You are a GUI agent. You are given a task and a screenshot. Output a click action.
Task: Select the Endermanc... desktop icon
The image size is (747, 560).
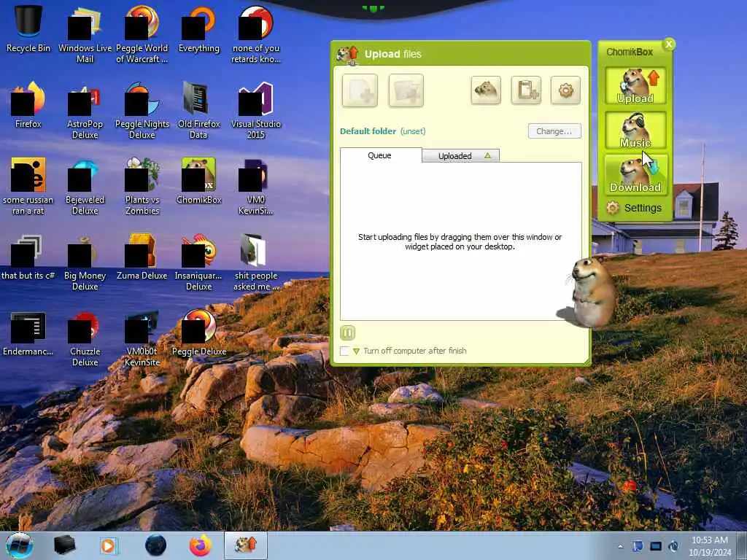pyautogui.click(x=28, y=332)
